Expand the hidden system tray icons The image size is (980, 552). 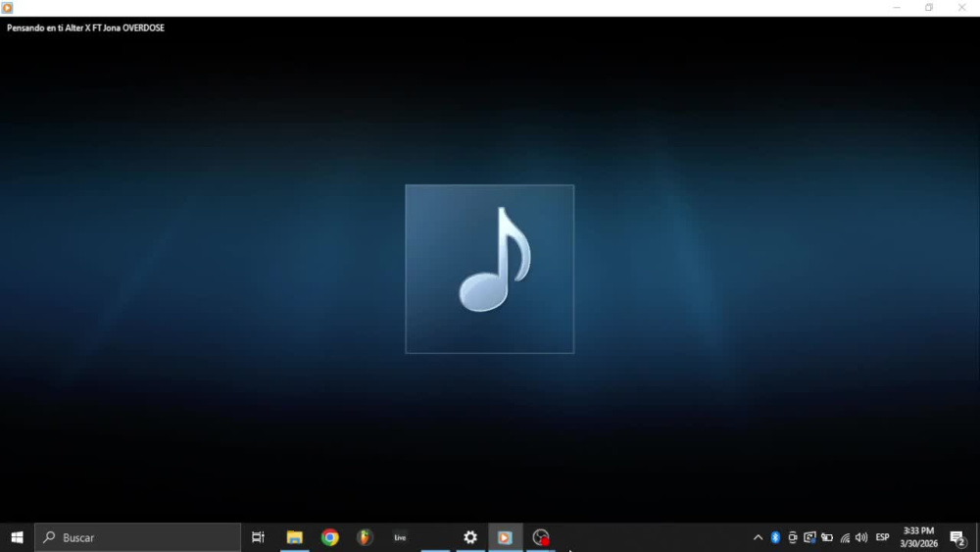[758, 537]
